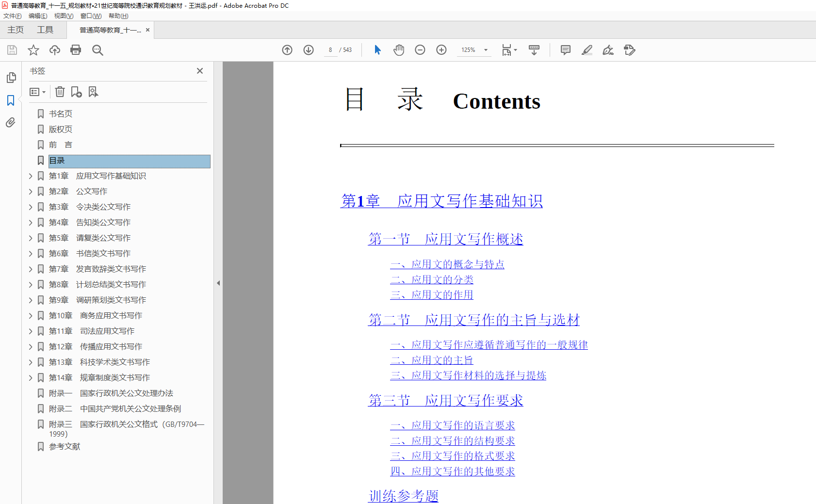Click the Zoom out minus icon
The image size is (816, 504).
[420, 49]
